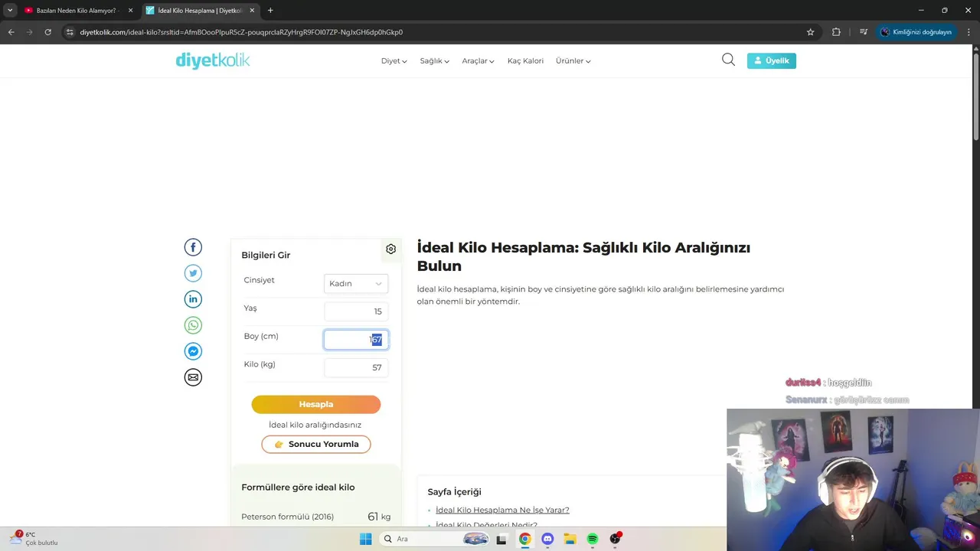980x551 pixels.
Task: Open Discord from the taskbar
Action: (547, 539)
